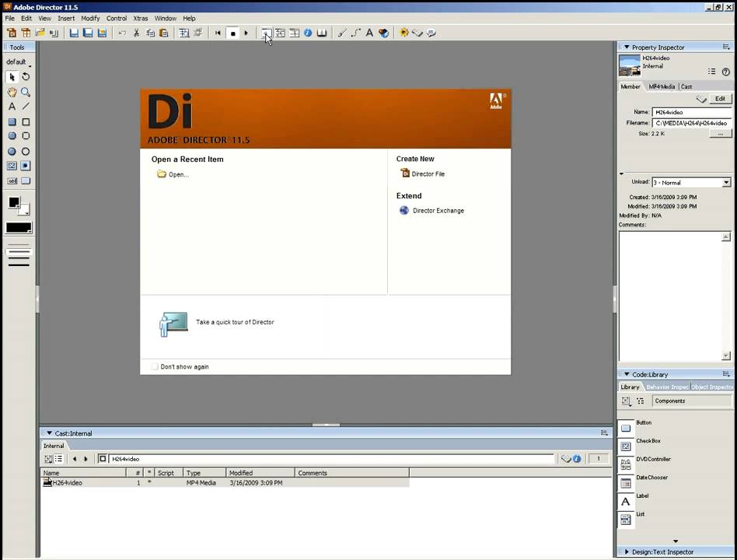Viewport: 737px width, 560px height.
Task: Select the H264video row in Cast list
Action: coord(225,482)
